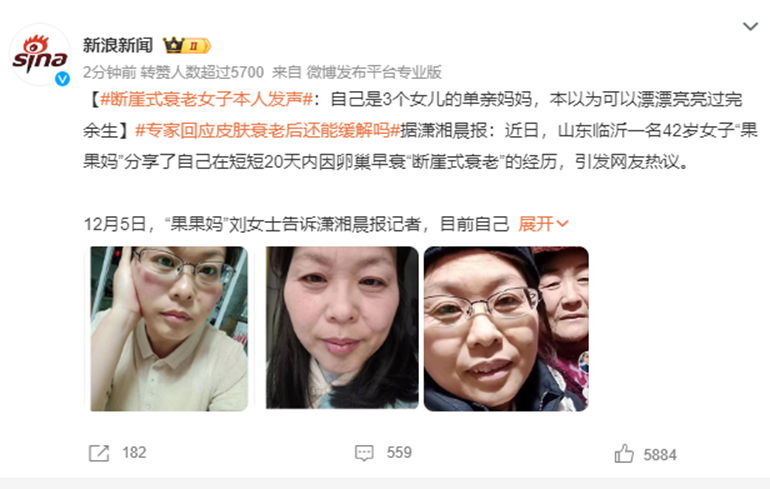This screenshot has width=770, height=489.
Task: Open third photo of two women
Action: tap(506, 328)
